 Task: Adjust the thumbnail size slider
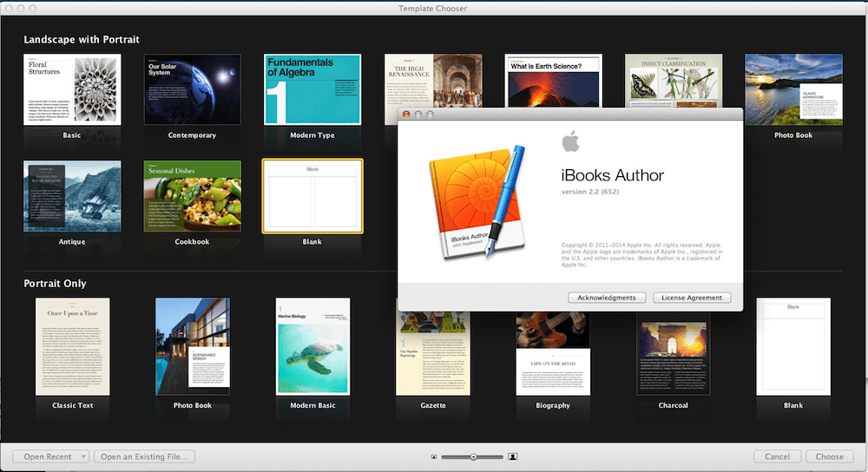473,457
